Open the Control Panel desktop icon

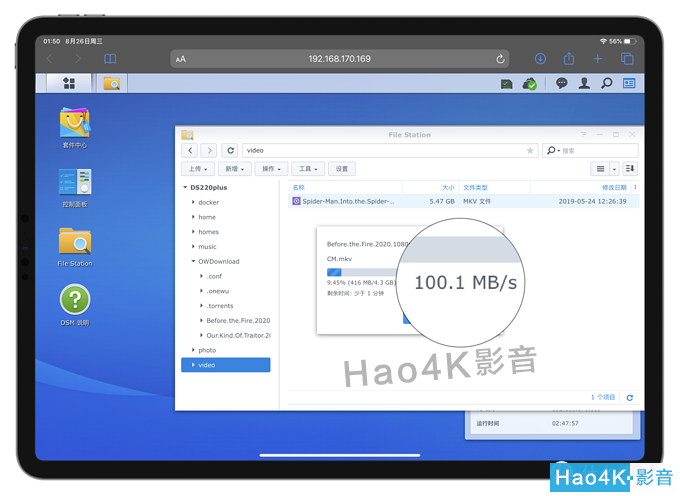tap(75, 188)
